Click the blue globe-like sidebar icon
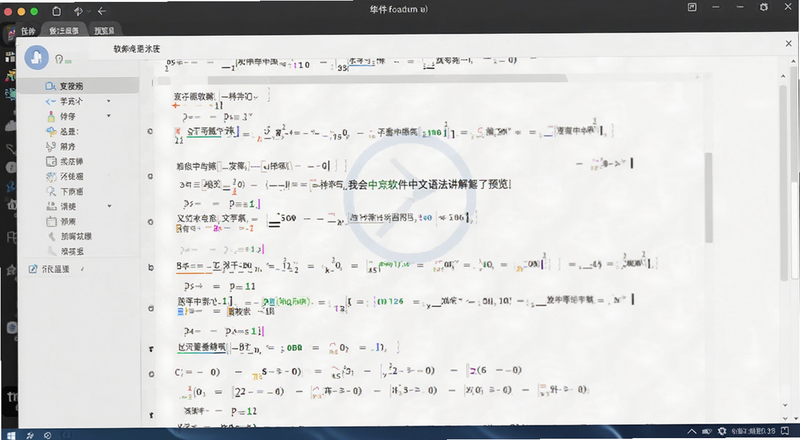Image resolution: width=800 pixels, height=440 pixels. point(51,177)
